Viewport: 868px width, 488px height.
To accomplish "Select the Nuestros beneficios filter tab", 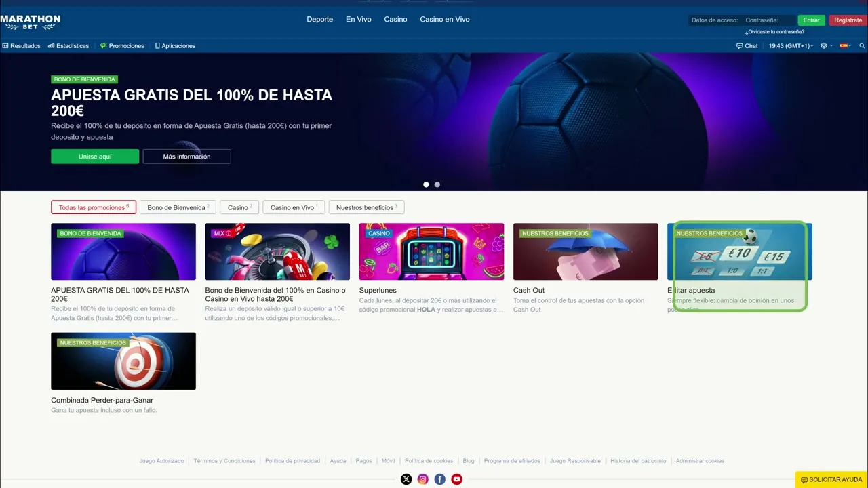I will 367,207.
